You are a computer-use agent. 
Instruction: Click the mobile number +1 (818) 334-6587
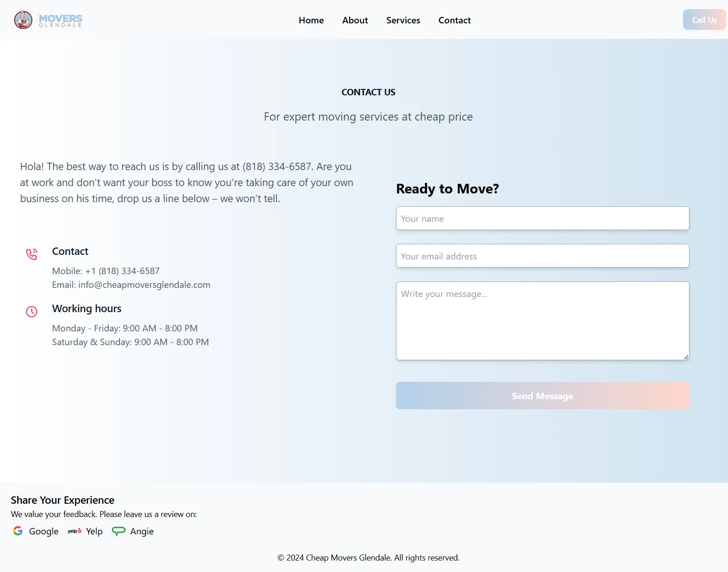click(x=122, y=271)
